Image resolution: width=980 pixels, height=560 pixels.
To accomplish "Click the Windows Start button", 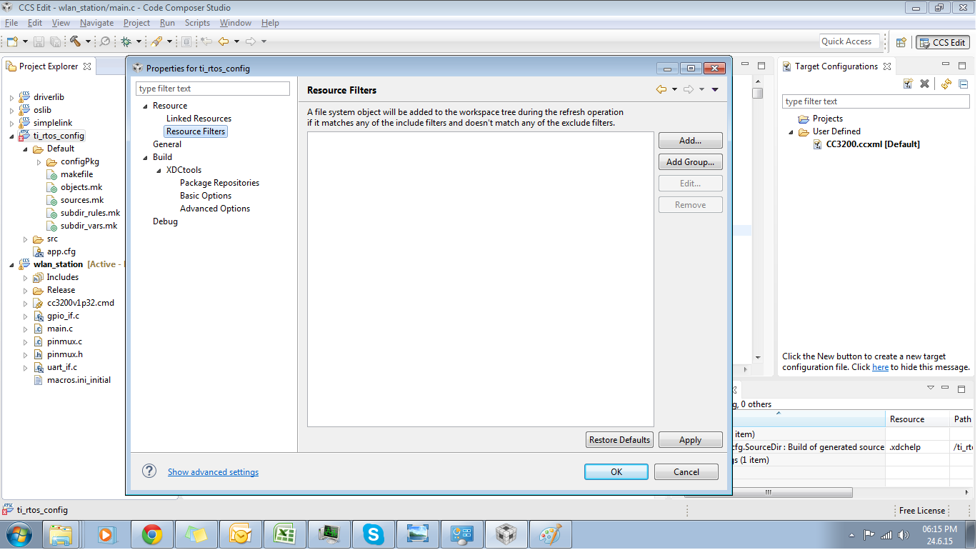I will (19, 534).
